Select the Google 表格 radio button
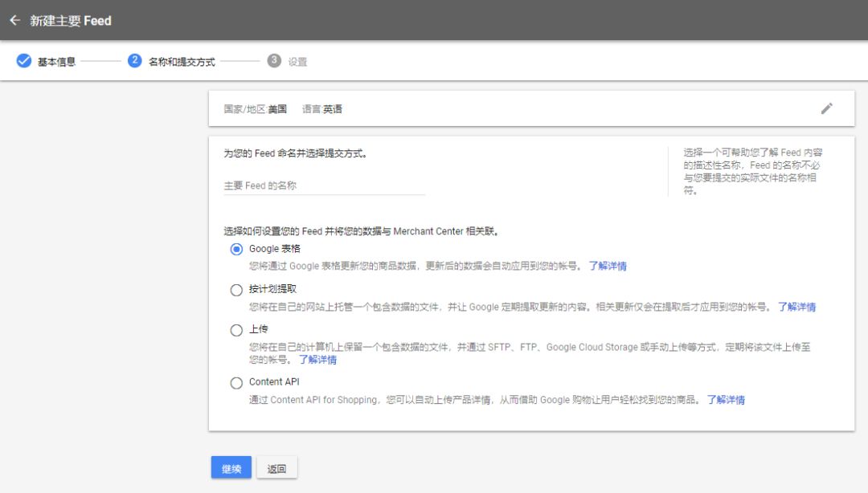 point(236,249)
